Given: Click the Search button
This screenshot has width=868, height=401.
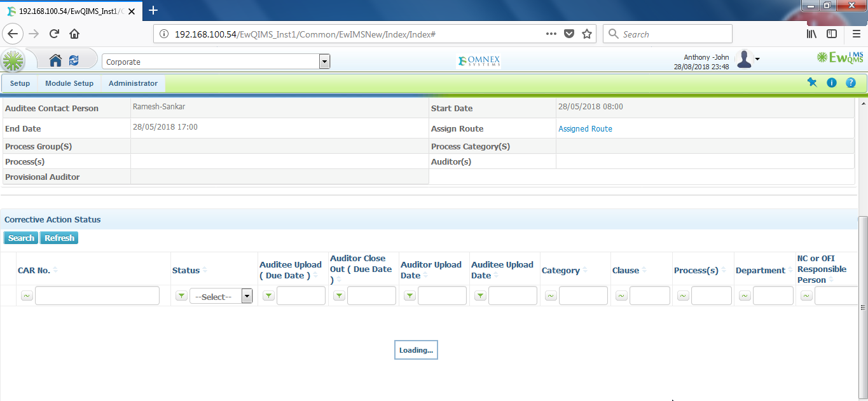Looking at the screenshot, I should tap(21, 238).
